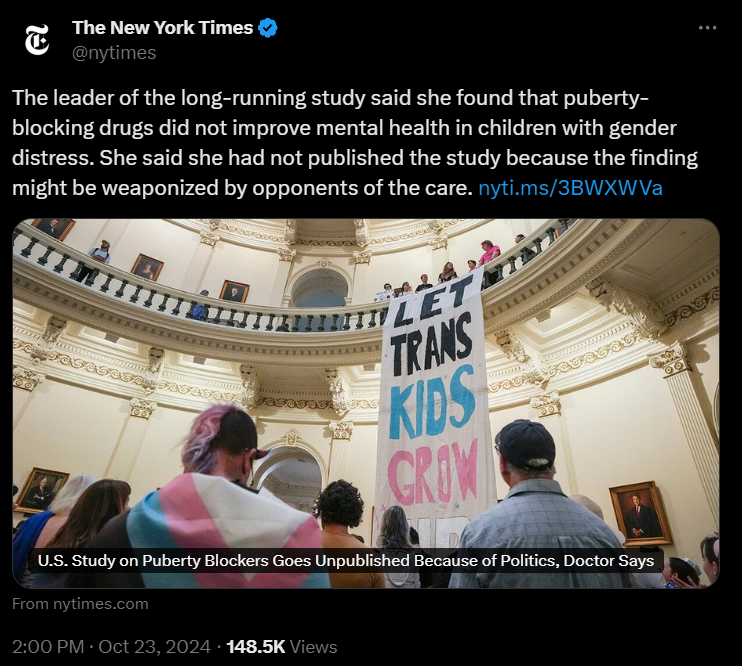Click the blue verified checkmark badge
Image resolution: width=742 pixels, height=666 pixels.
click(268, 28)
